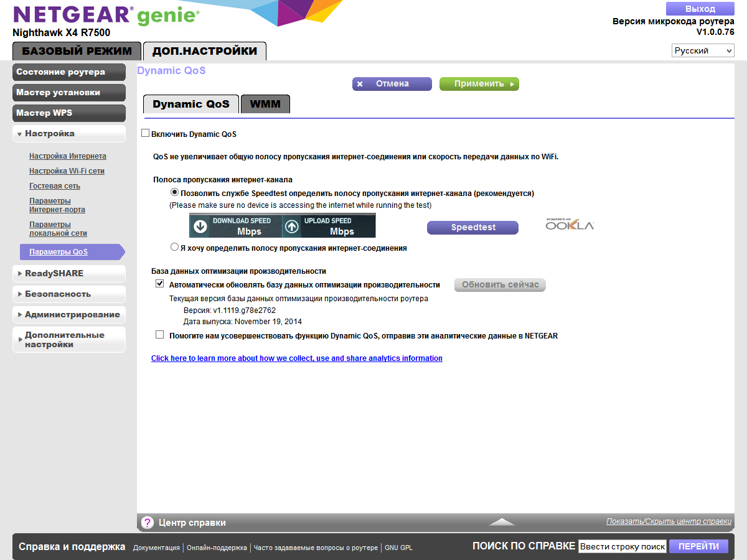Expand the Безопасность sidebar section
This screenshot has height=560, width=747.
(x=69, y=294)
